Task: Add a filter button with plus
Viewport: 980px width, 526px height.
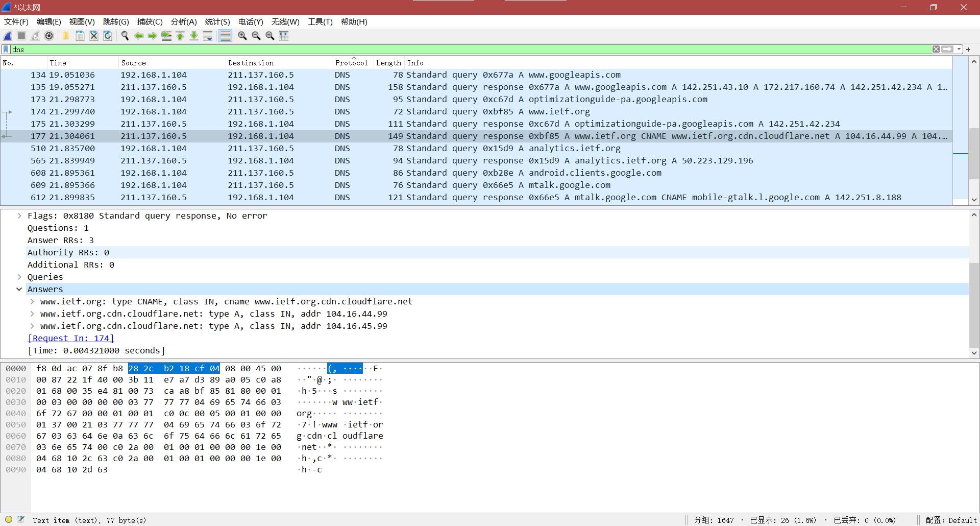Action: (968, 49)
